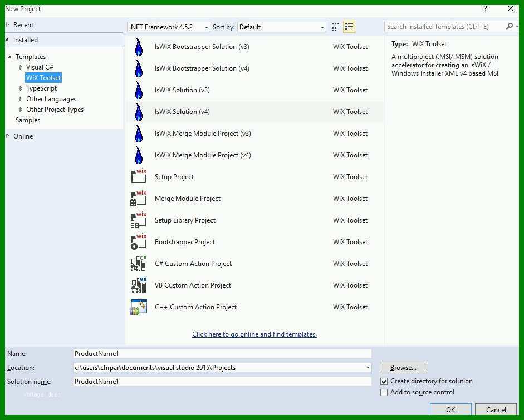This screenshot has height=420, width=524.
Task: Select IsWiX Bootstrapper Solution (v4) name
Action: (x=202, y=68)
